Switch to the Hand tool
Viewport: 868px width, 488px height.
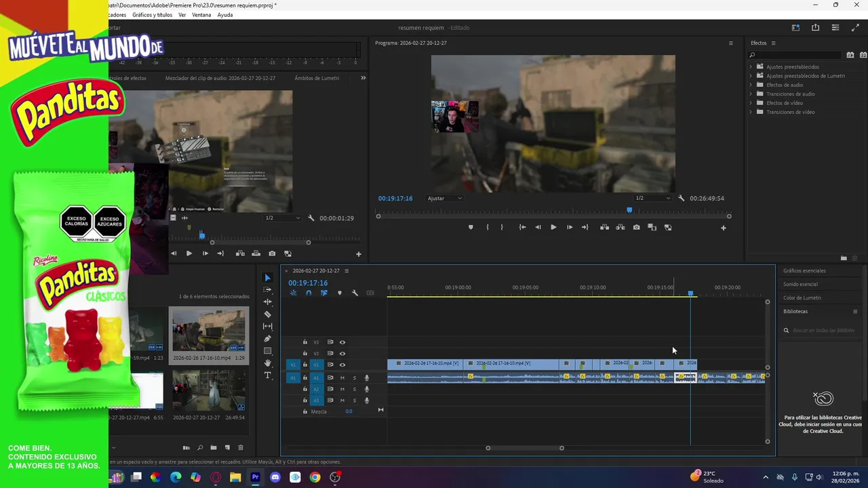click(267, 363)
